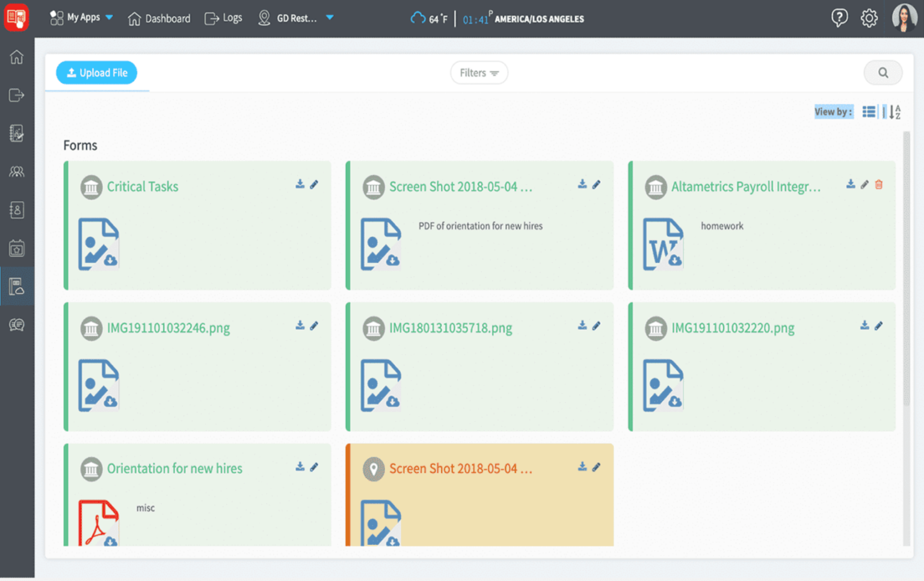This screenshot has width=924, height=581.
Task: Open the Logs menu item
Action: click(223, 17)
